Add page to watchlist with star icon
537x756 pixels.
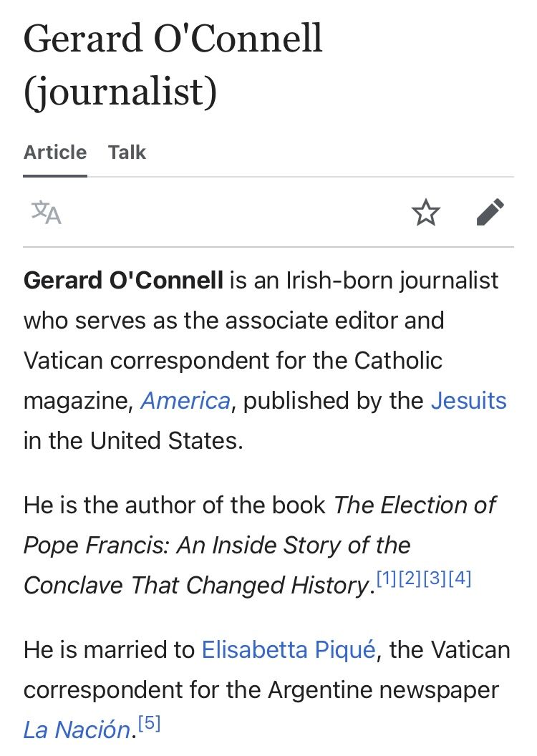click(x=425, y=212)
